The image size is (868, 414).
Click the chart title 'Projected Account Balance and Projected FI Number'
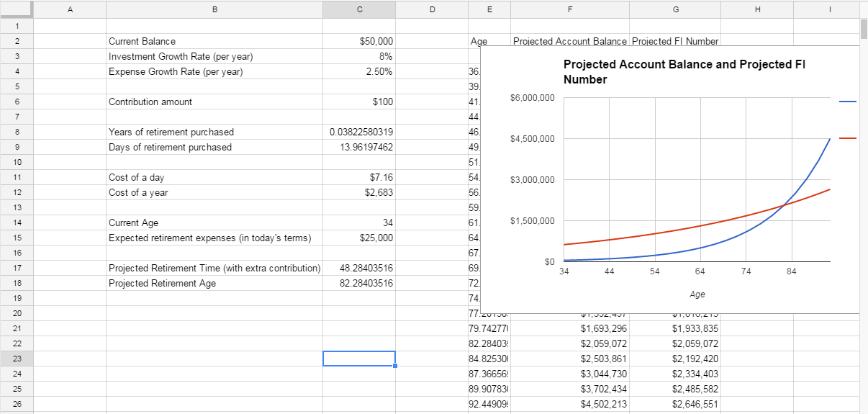click(x=684, y=72)
